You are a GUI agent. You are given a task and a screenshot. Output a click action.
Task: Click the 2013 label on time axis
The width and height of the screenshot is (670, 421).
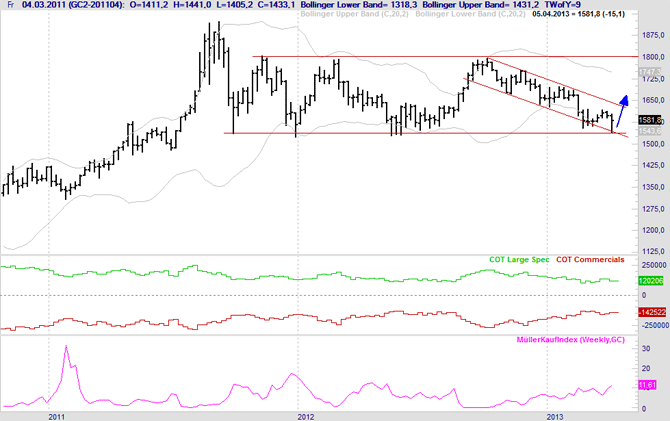(554, 412)
